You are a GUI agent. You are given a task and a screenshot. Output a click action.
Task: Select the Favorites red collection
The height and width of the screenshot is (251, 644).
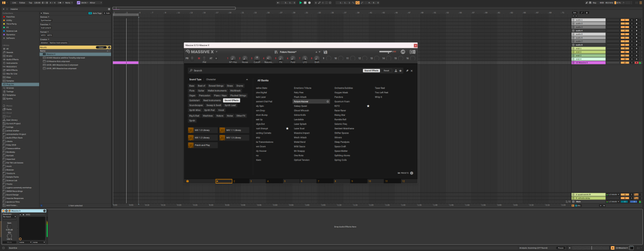click(x=9, y=17)
